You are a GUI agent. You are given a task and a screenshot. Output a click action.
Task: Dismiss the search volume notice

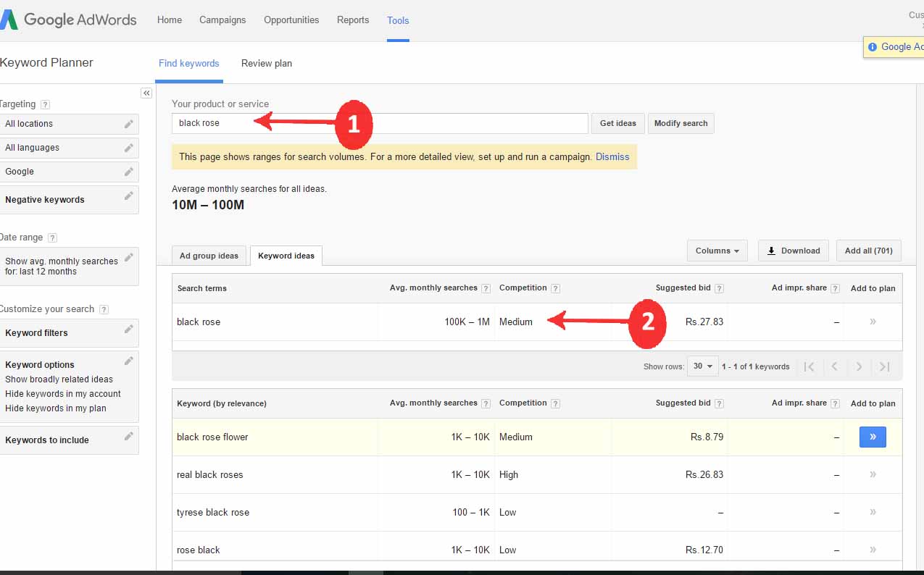(612, 156)
